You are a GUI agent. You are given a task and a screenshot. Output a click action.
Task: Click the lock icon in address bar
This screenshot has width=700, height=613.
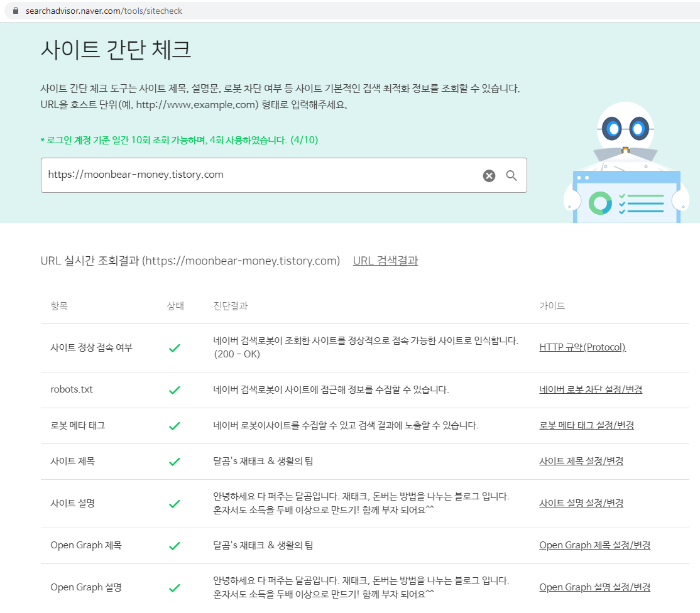coord(16,11)
